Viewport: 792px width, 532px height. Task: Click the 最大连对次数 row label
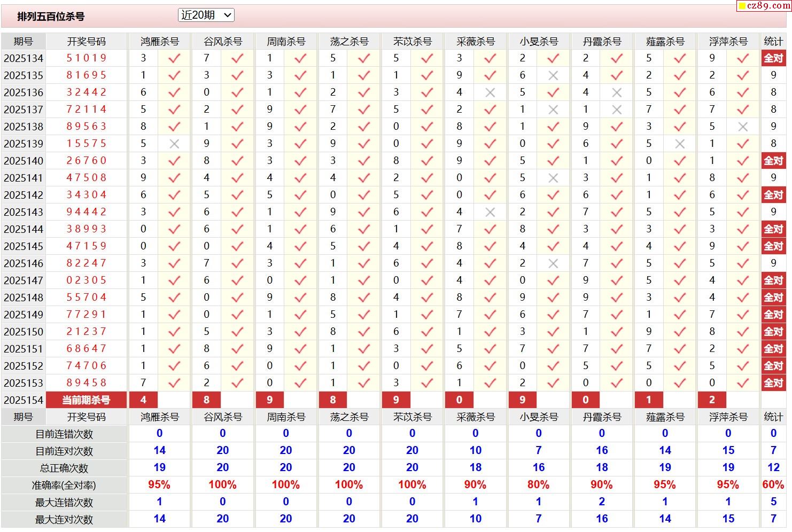(x=64, y=520)
